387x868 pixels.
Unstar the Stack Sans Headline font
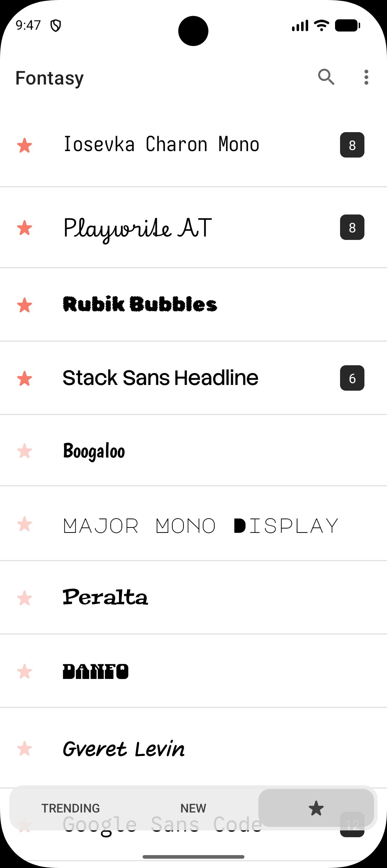[25, 378]
